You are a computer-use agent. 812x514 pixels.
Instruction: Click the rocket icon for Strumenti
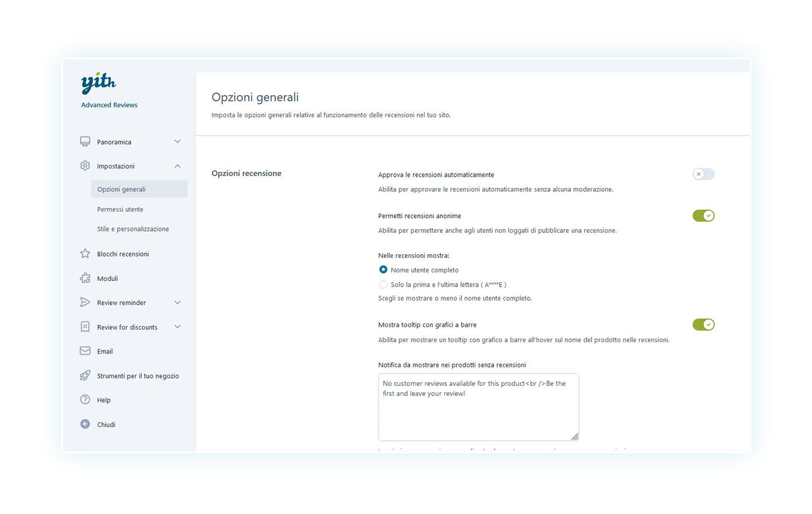coord(85,376)
